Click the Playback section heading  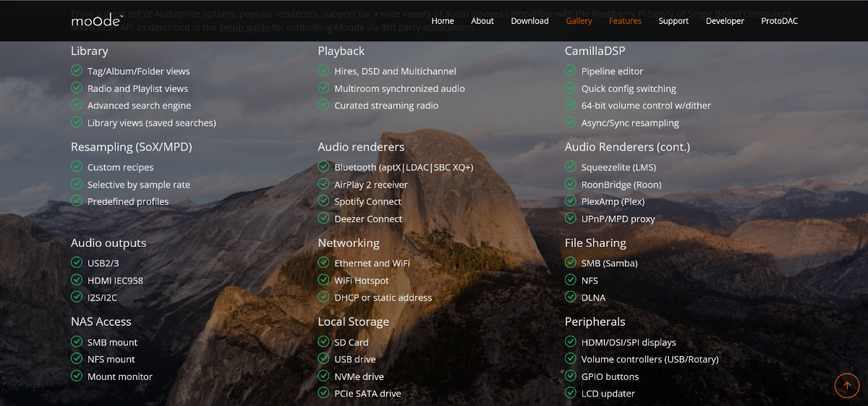[x=341, y=51]
